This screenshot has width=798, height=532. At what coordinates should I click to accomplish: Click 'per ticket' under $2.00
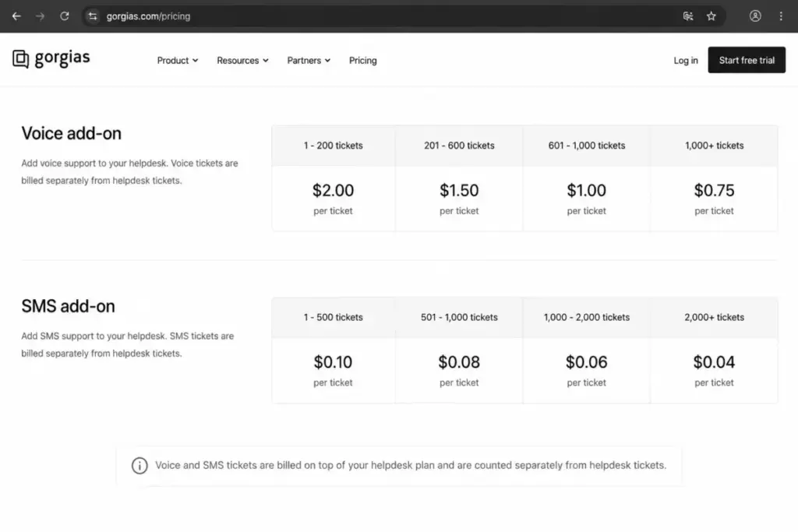click(333, 211)
